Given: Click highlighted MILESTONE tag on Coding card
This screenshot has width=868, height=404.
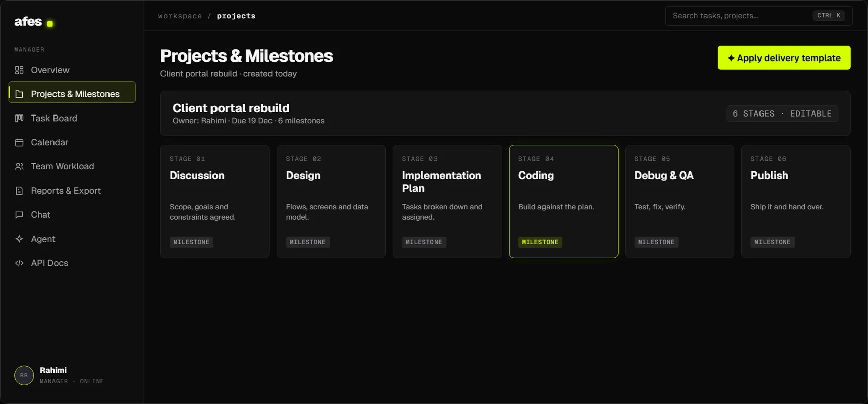Looking at the screenshot, I should (540, 242).
